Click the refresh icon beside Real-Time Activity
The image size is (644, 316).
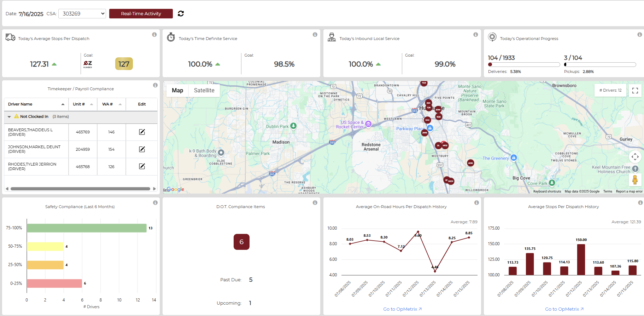point(181,13)
